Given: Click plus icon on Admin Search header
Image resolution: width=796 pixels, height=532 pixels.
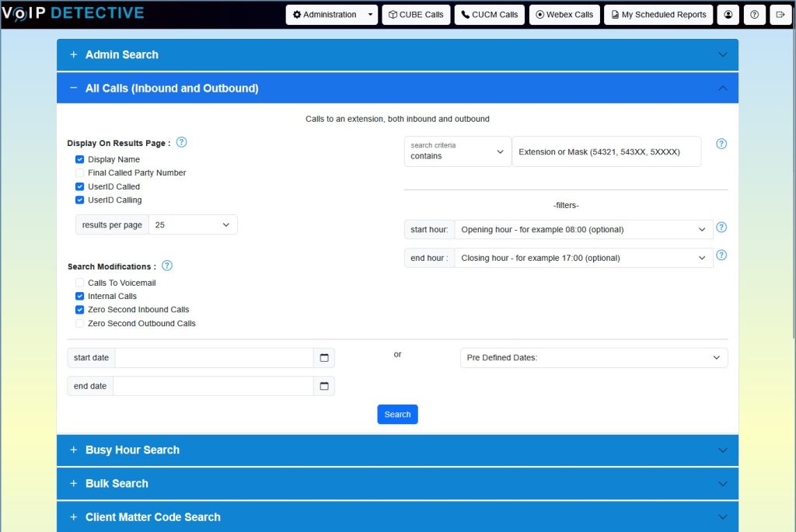Looking at the screenshot, I should (x=74, y=54).
